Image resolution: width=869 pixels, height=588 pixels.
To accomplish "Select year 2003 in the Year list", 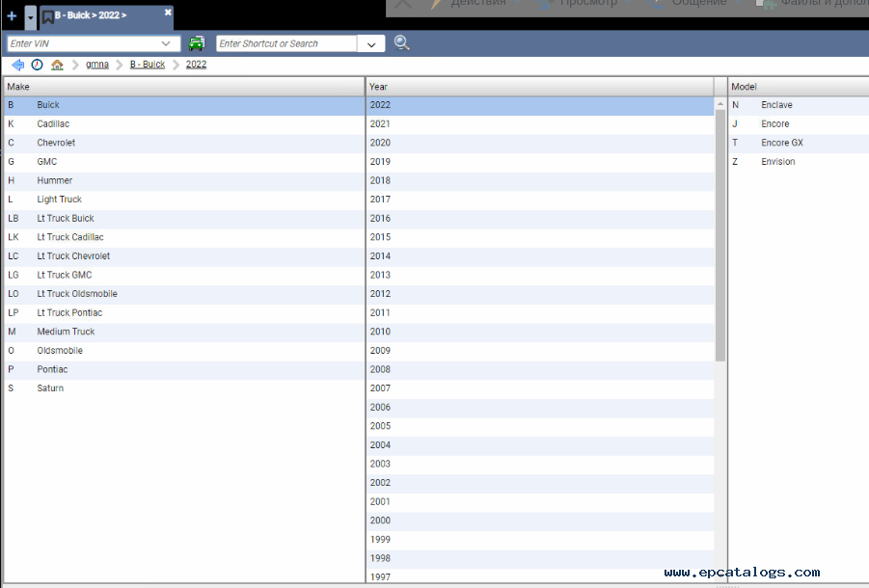I will click(x=540, y=464).
